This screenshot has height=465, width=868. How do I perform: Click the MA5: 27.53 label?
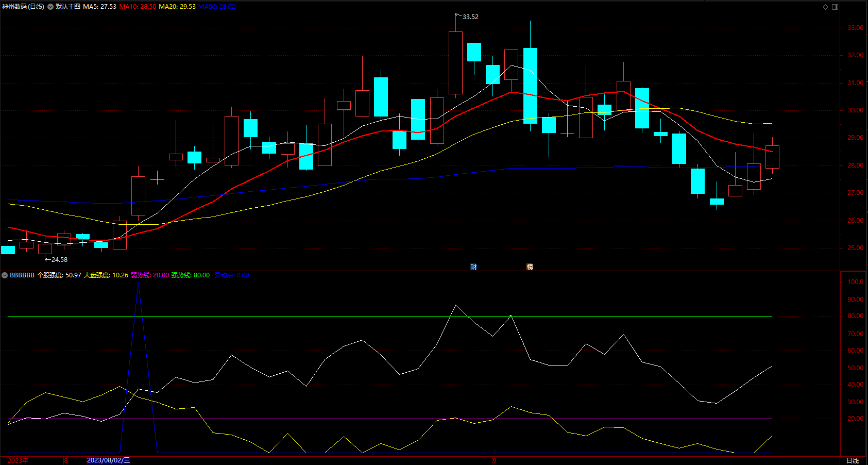[x=100, y=7]
